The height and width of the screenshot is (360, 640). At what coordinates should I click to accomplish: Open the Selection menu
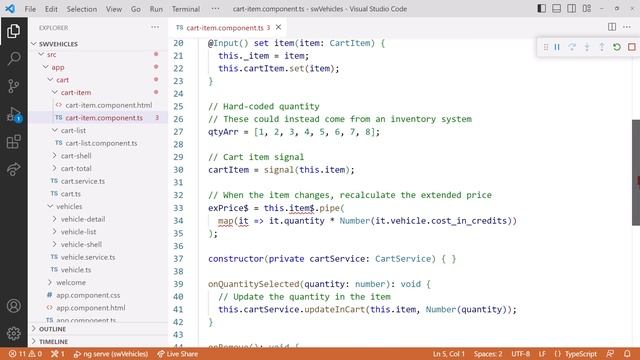coord(82,9)
